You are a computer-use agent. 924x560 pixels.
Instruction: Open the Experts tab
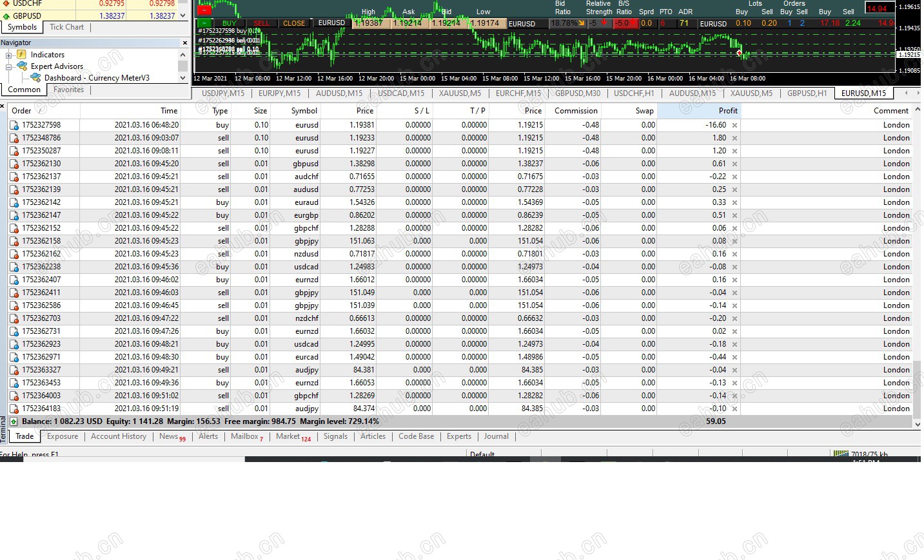[x=459, y=436]
